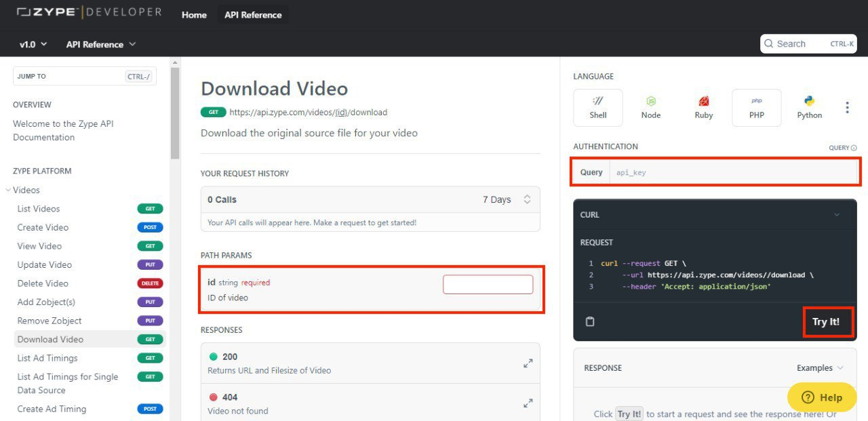The image size is (868, 421).
Task: Open List Videos in sidebar
Action: [x=90, y=209]
